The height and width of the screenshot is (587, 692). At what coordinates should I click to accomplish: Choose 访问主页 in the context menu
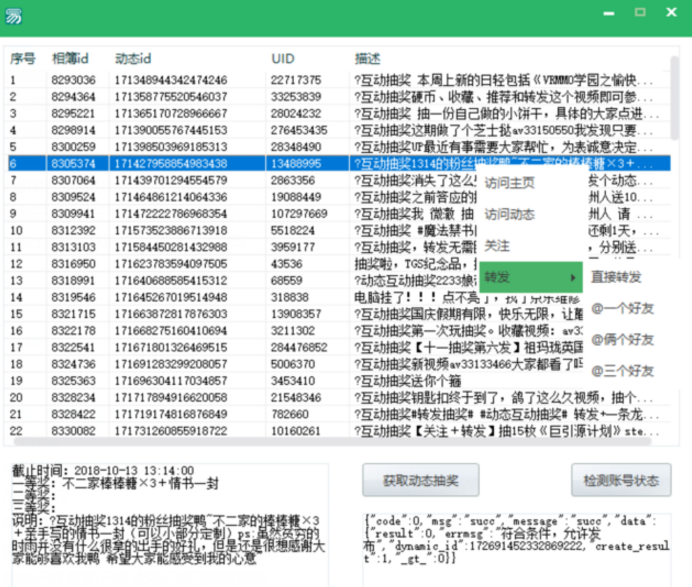coord(509,183)
